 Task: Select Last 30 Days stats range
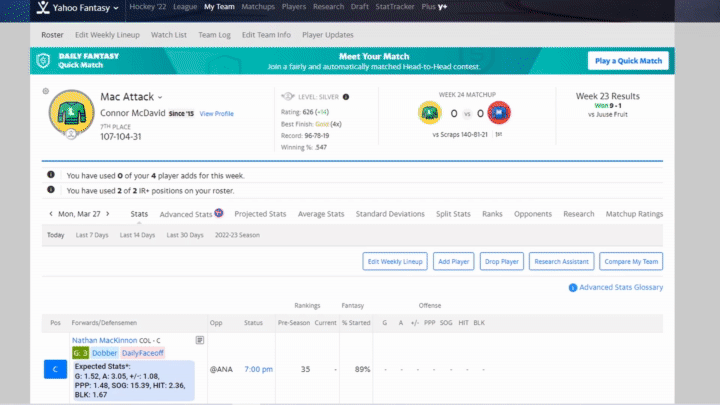coord(185,235)
